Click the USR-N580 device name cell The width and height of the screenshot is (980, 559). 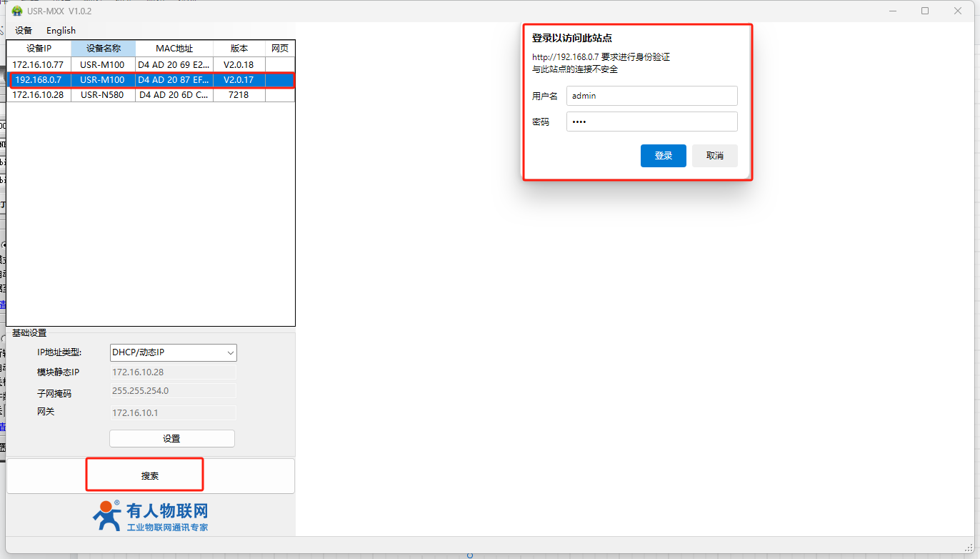103,94
